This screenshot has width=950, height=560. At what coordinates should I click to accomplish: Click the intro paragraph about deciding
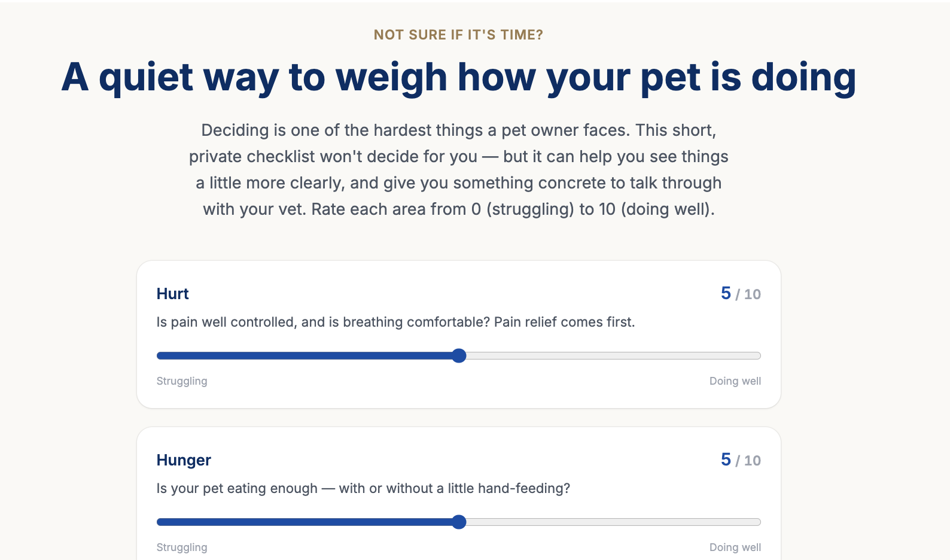coord(459,170)
